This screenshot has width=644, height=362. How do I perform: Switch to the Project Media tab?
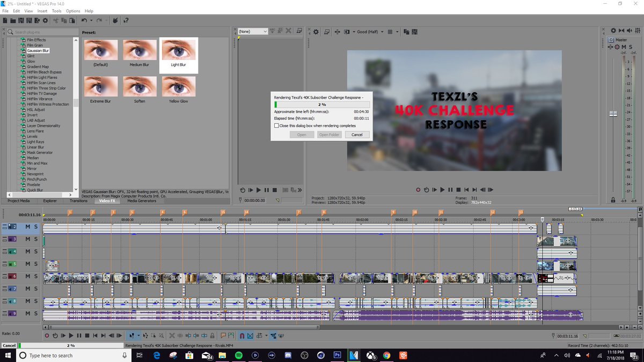(x=19, y=201)
